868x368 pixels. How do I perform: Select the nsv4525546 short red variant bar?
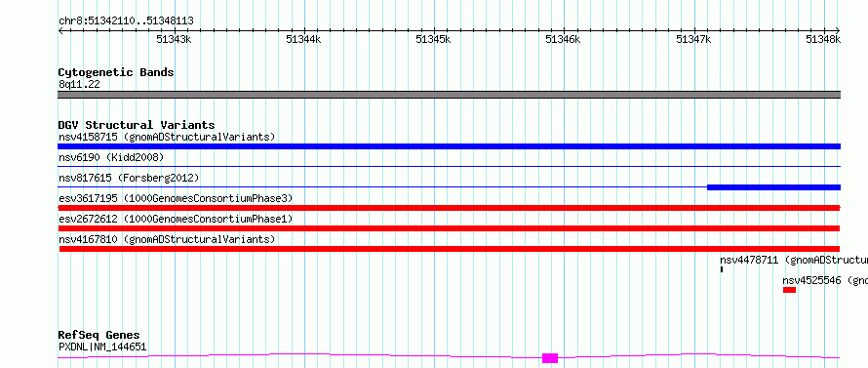click(x=789, y=290)
